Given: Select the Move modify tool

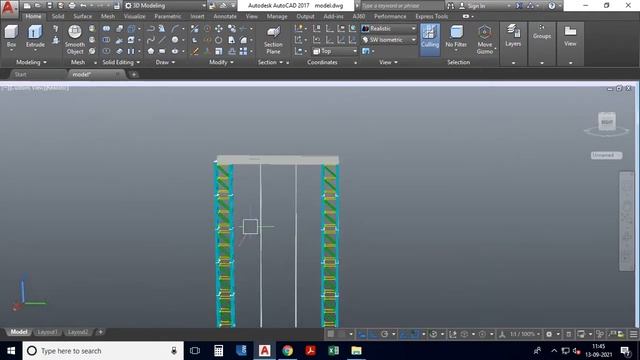Looking at the screenshot, I should 219,28.
